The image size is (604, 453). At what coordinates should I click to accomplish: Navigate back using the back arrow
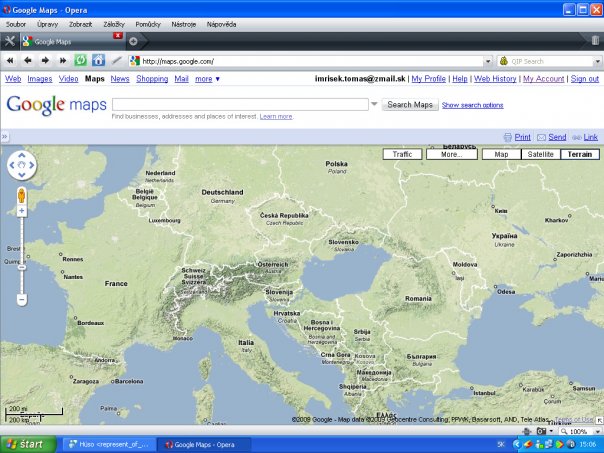(x=28, y=61)
